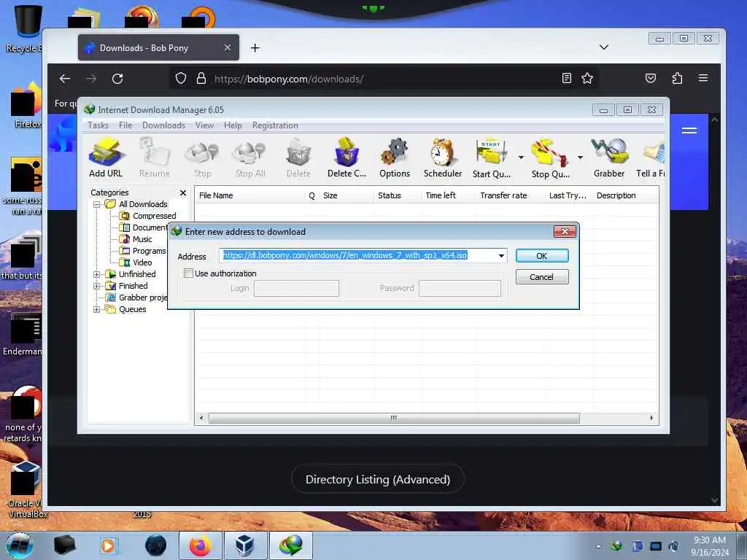The image size is (747, 560).
Task: Sort by the Status column header
Action: pyautogui.click(x=398, y=195)
